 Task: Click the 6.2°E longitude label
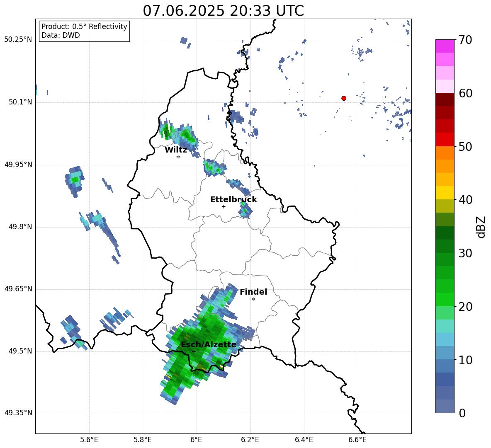pos(250,440)
